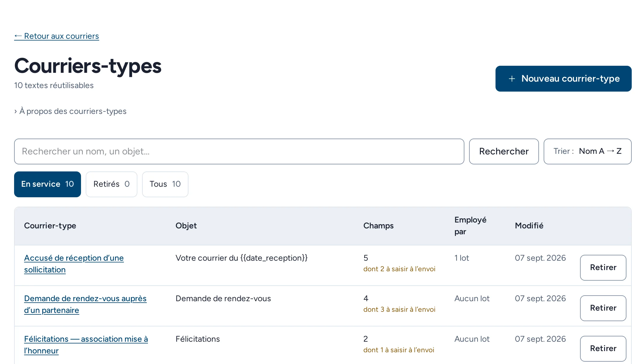Show the Tous tab
Screen dimensions: 637x364
pyautogui.click(x=165, y=184)
